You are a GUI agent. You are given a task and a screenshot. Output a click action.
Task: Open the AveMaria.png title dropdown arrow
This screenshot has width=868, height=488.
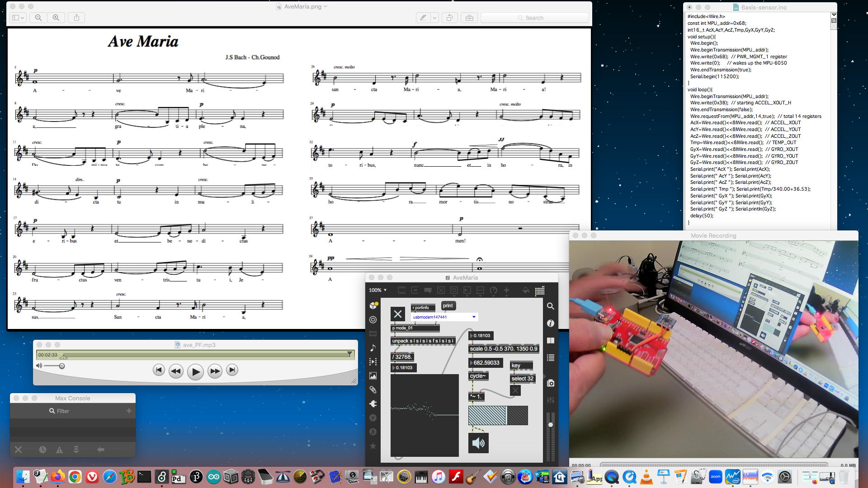(x=325, y=6)
